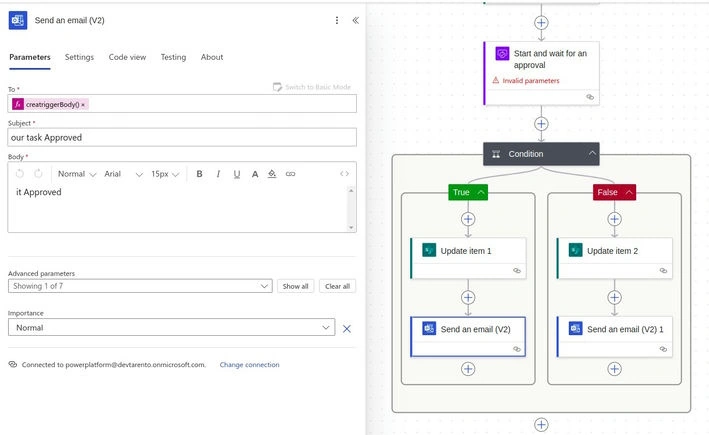Open the Advanced parameters Showing 1 of 7 dropdown

coord(140,286)
